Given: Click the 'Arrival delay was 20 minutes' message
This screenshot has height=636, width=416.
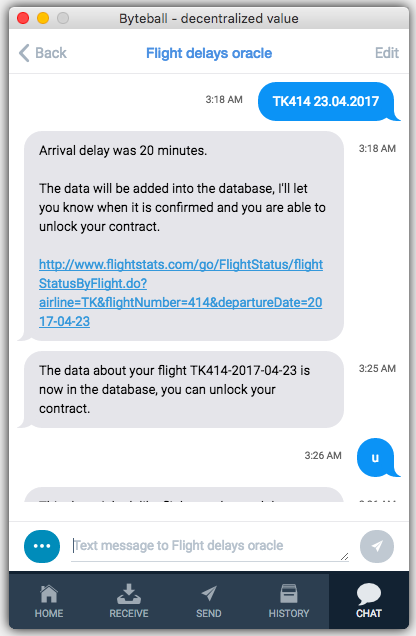Looking at the screenshot, I should [123, 151].
